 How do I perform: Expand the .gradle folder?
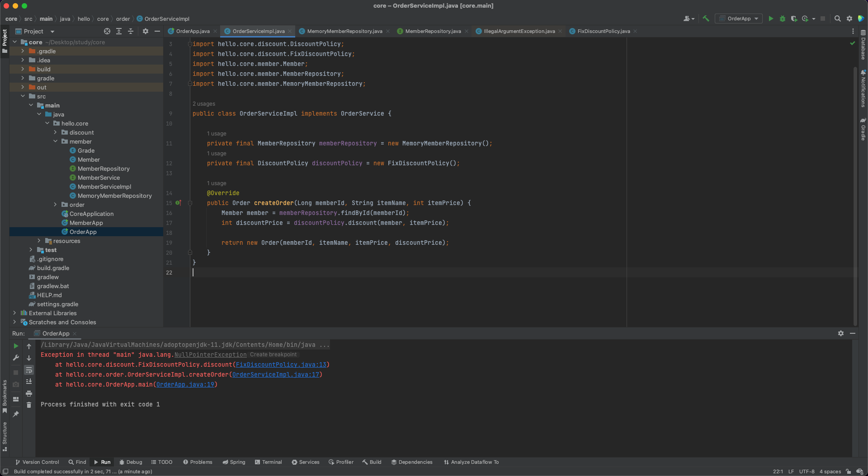tap(23, 51)
